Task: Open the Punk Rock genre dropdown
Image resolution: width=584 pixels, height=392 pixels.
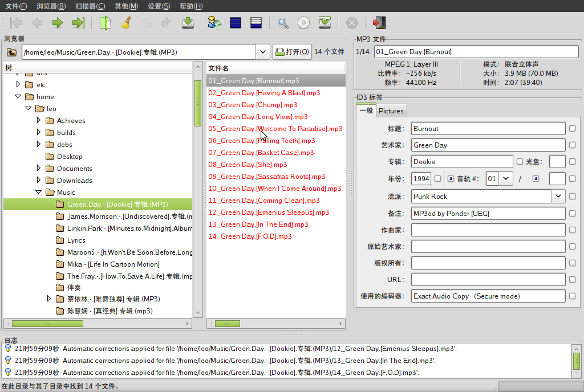Action: click(558, 197)
